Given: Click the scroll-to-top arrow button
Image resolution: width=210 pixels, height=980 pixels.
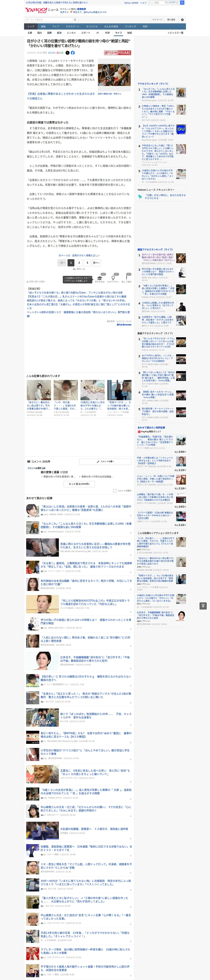Looking at the screenshot, I should [x=203, y=606].
